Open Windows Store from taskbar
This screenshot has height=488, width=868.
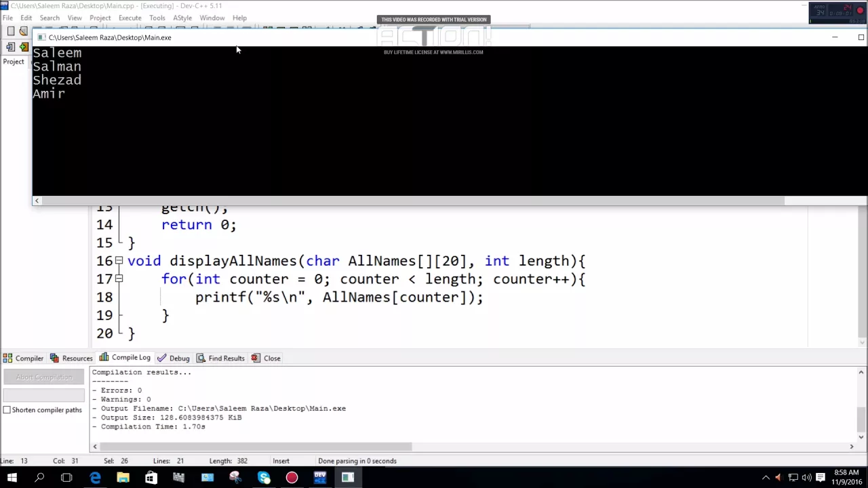tap(151, 478)
